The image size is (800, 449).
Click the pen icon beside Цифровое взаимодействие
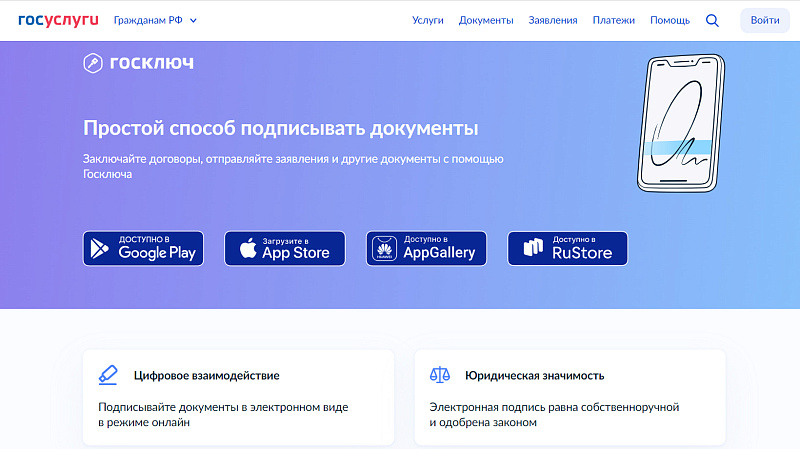(108, 375)
